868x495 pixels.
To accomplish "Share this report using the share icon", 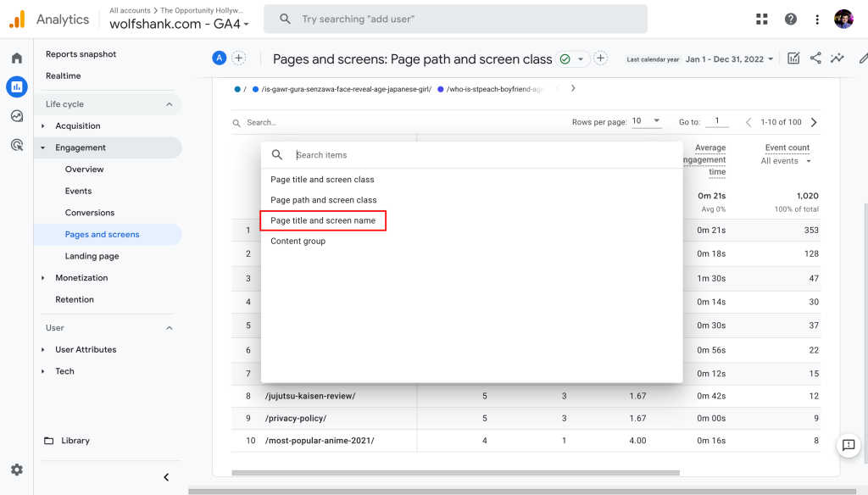I will (x=815, y=58).
